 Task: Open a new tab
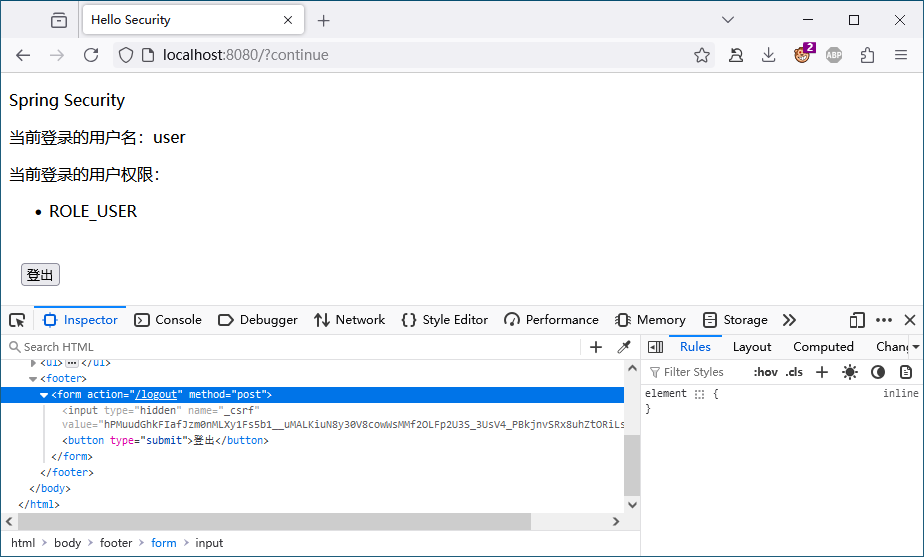(323, 21)
